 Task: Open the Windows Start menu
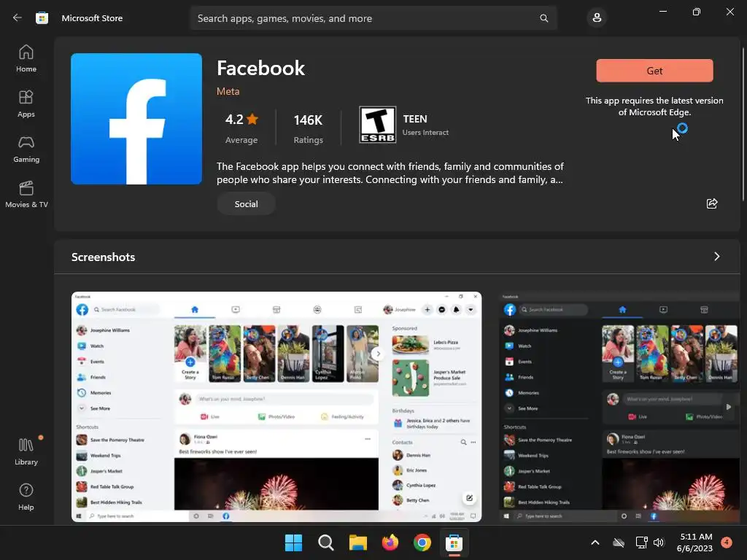point(293,542)
